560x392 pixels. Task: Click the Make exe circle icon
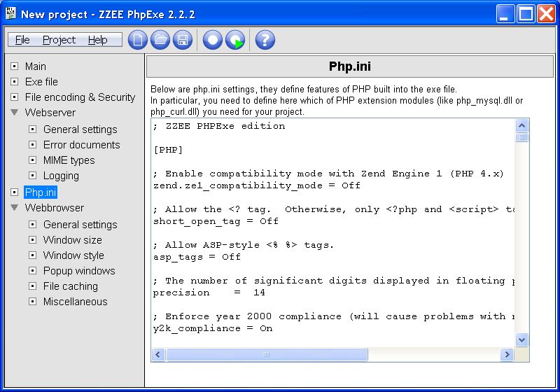pos(213,40)
